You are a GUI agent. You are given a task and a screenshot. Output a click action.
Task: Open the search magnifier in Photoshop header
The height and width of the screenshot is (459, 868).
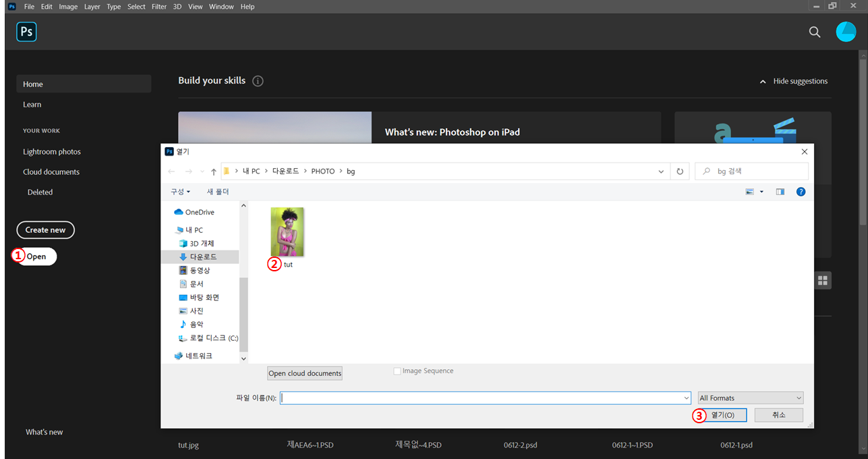(x=815, y=32)
